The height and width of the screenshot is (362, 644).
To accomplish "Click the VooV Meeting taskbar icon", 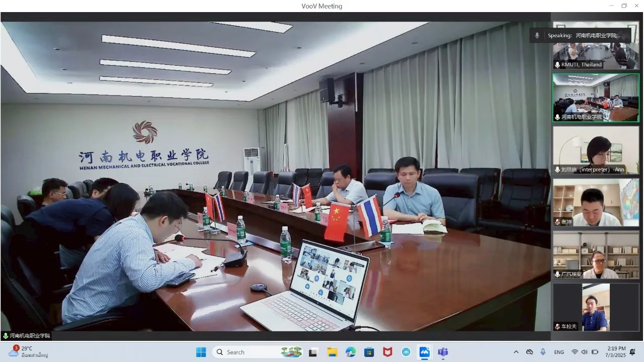I will (425, 352).
